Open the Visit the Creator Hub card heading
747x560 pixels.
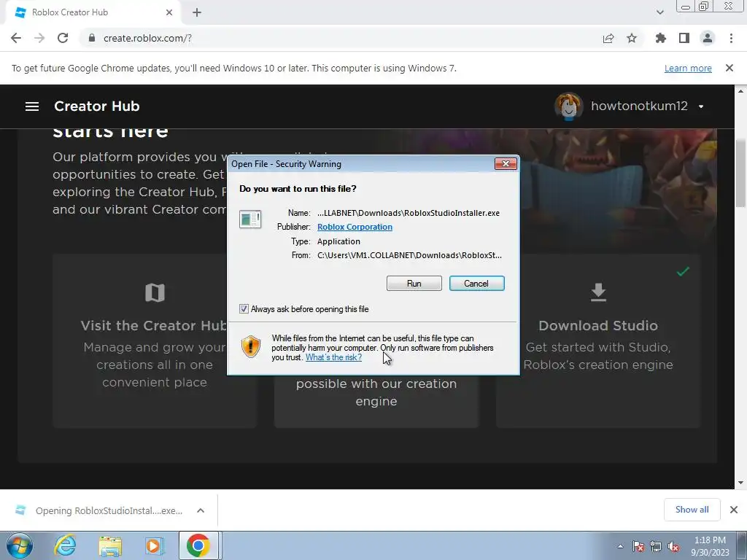[x=153, y=326]
